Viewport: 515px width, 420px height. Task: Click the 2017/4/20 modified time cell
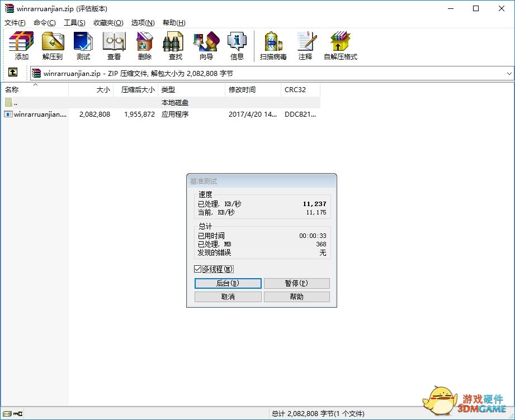click(253, 114)
